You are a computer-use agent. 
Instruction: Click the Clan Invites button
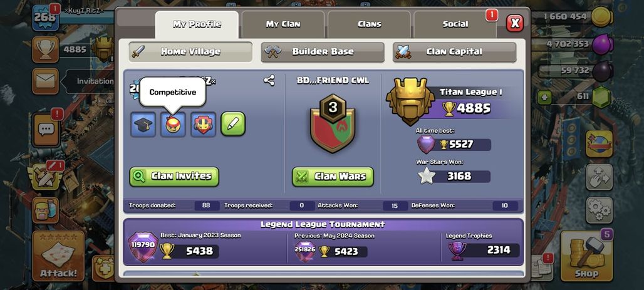[x=174, y=177]
